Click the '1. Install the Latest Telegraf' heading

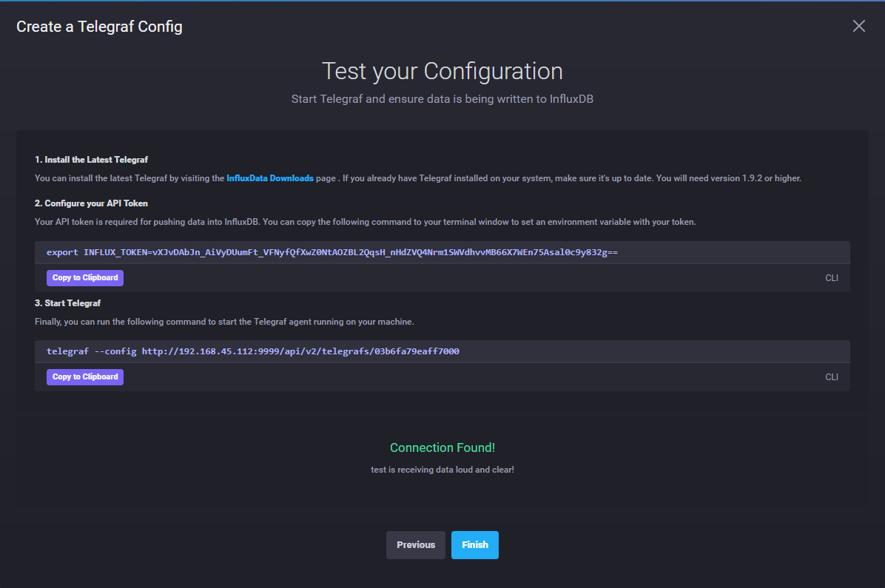pos(92,160)
